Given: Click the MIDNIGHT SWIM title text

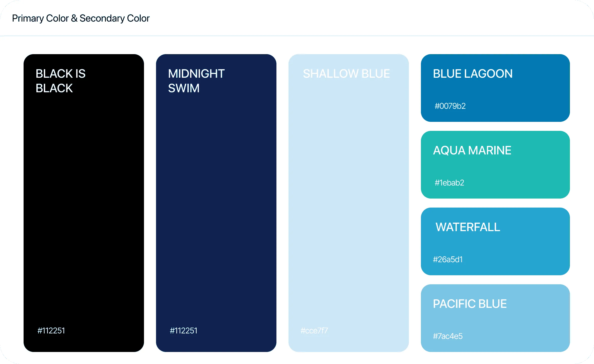Looking at the screenshot, I should tap(196, 81).
